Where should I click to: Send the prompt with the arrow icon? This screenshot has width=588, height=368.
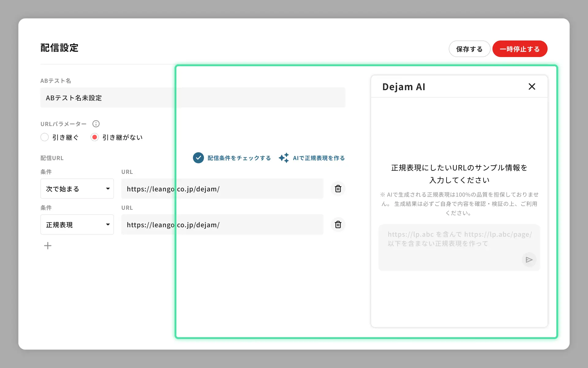[529, 260]
